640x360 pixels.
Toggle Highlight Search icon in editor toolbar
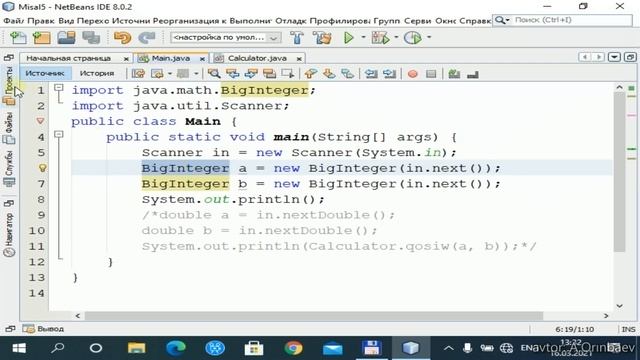point(269,73)
